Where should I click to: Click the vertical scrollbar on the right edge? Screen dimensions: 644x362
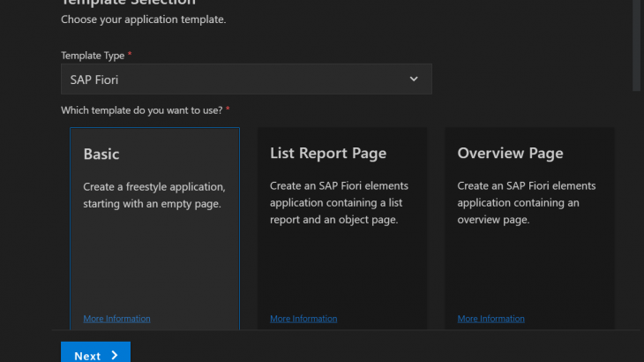pyautogui.click(x=637, y=44)
